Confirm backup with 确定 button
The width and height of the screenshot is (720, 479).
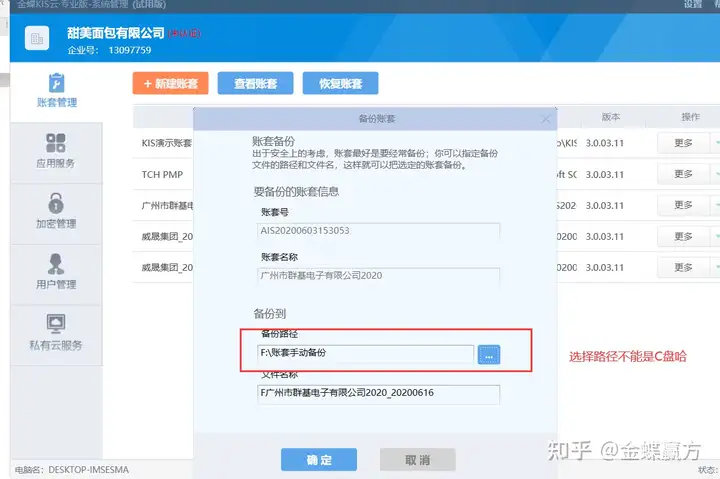tap(319, 460)
